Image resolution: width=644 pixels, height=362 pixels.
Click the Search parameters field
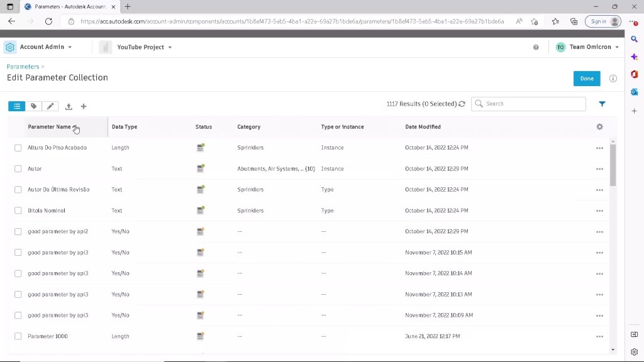click(528, 104)
